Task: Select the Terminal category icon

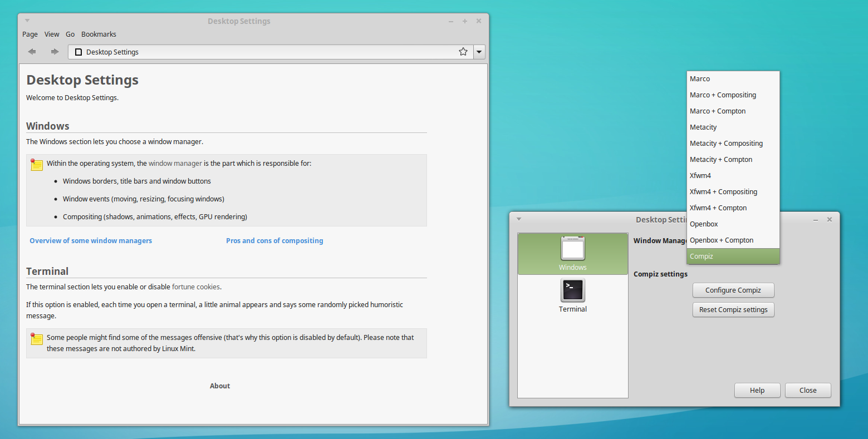Action: pos(573,295)
